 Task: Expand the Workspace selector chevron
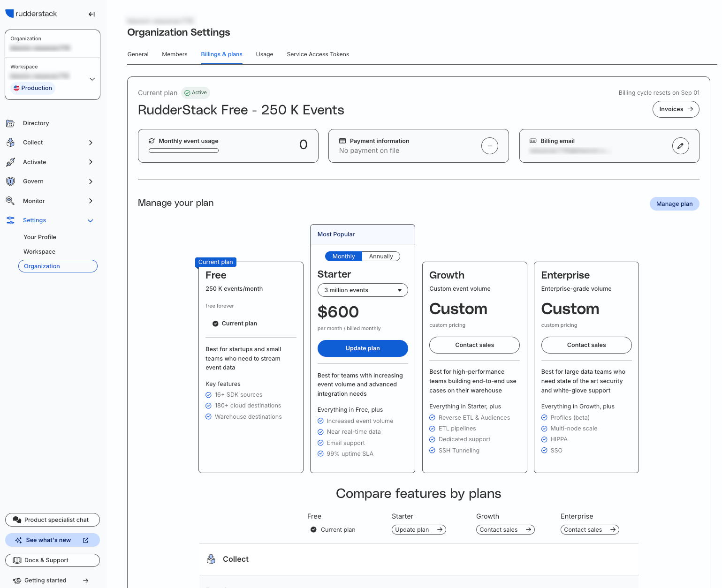(92, 79)
